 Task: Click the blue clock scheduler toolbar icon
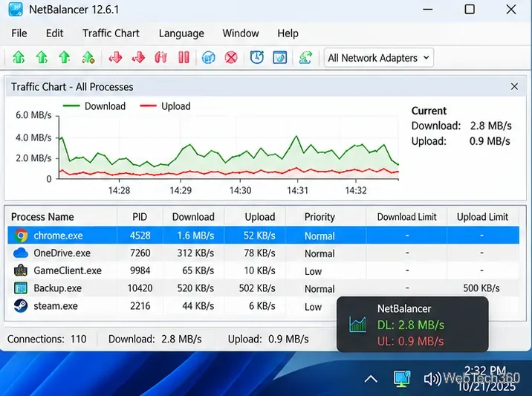point(257,57)
